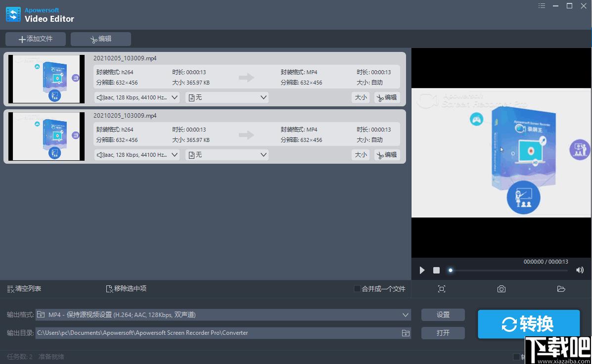Click 大小 button on first video row

pyautogui.click(x=361, y=97)
